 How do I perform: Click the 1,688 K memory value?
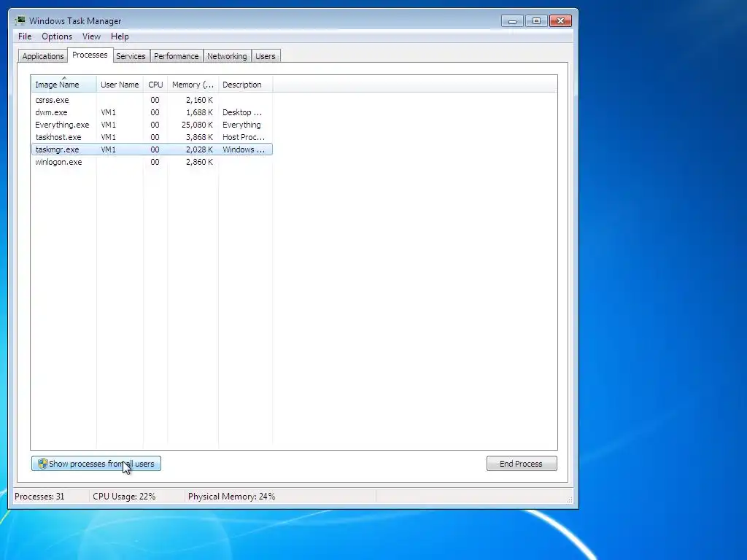200,112
